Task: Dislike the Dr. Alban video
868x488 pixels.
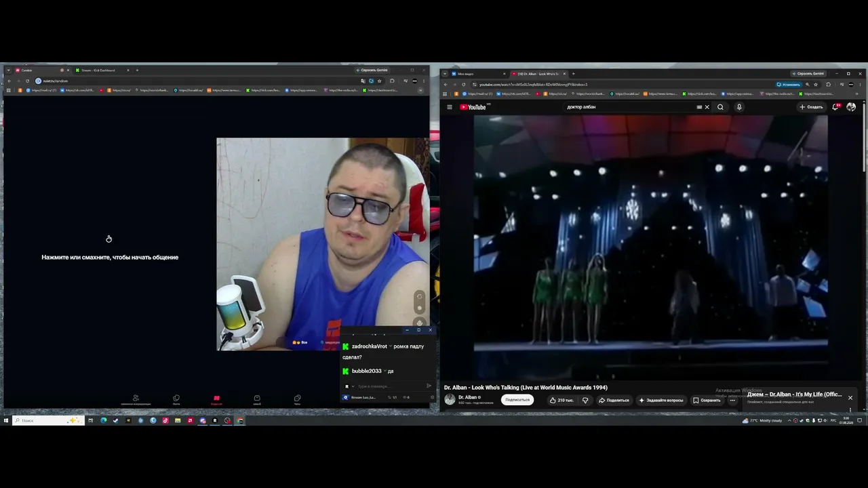Action: pos(585,400)
